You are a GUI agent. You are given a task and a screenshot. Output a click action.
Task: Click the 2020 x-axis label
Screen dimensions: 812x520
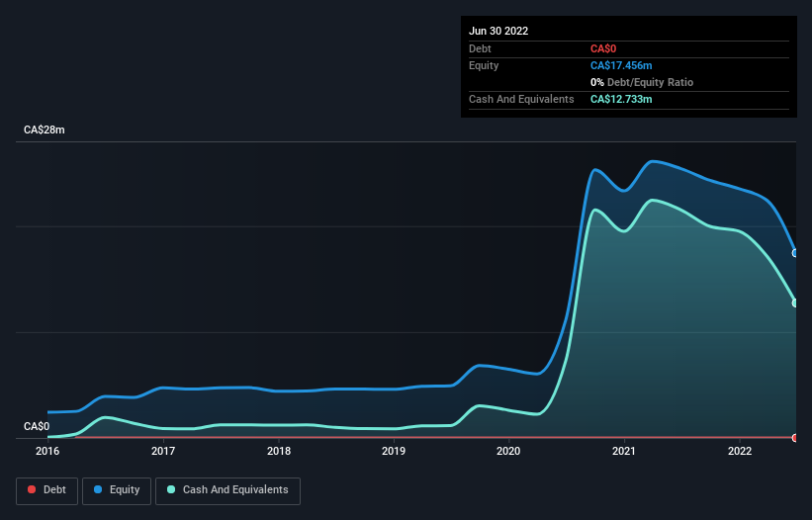tap(508, 451)
